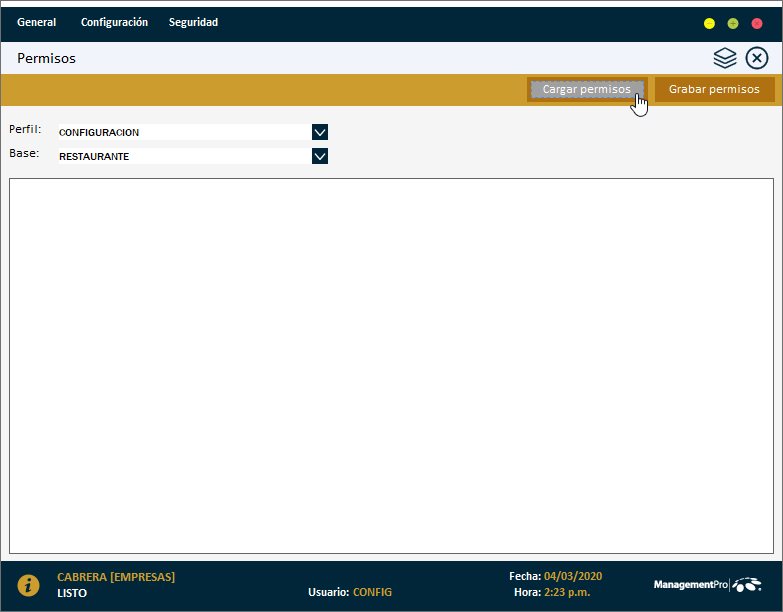The image size is (783, 612).
Task: Click the info icon in status bar
Action: click(x=28, y=585)
